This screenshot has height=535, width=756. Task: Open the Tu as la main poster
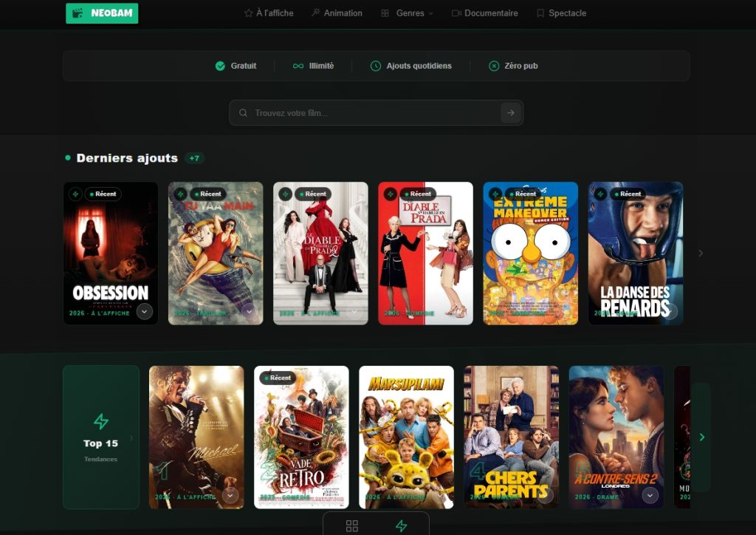pos(216,253)
